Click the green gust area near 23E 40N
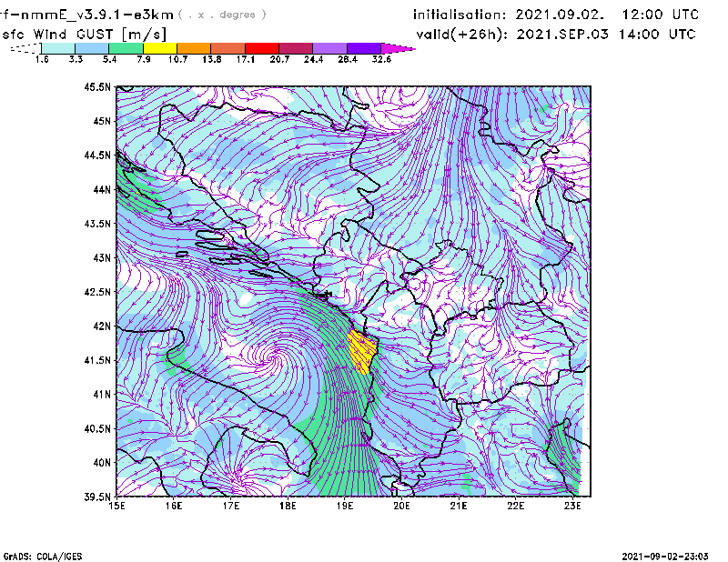This screenshot has height=562, width=728. 563,457
